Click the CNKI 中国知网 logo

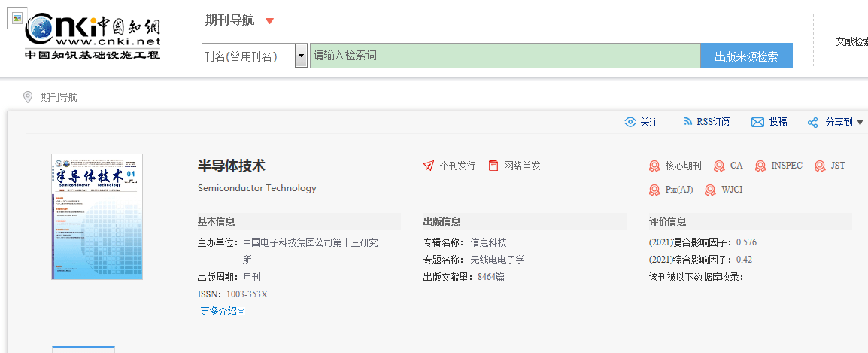tap(93, 37)
